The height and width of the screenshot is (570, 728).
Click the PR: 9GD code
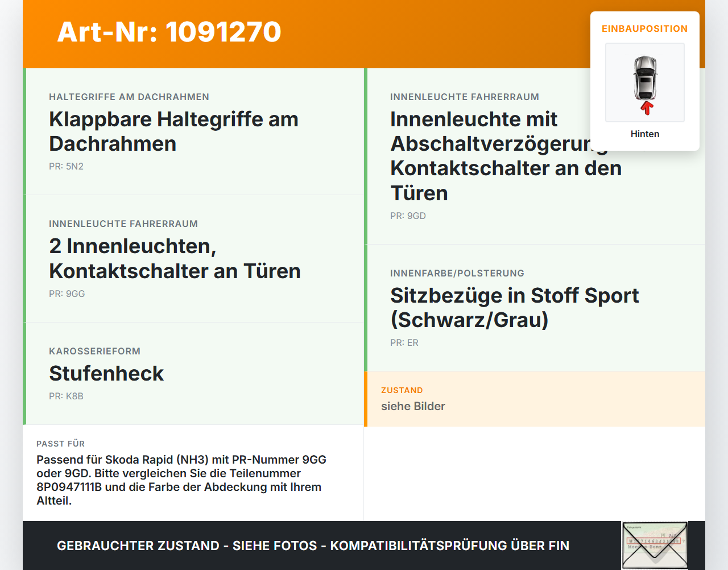(x=408, y=216)
